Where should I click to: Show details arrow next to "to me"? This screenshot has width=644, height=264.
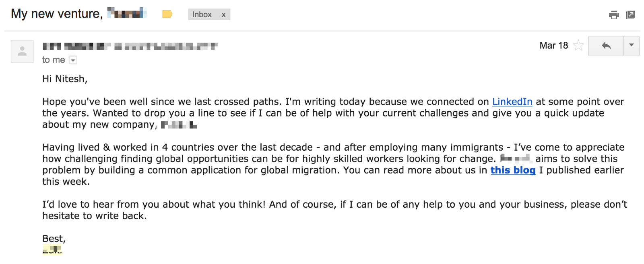pyautogui.click(x=73, y=60)
